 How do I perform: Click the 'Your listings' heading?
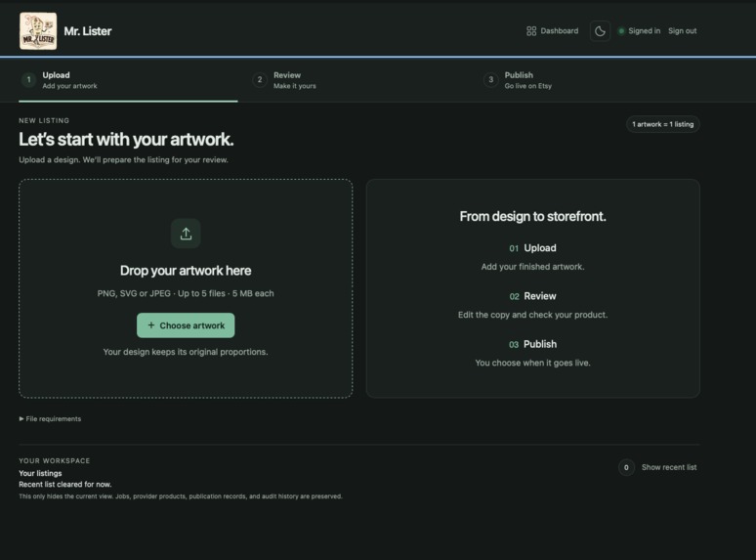(x=40, y=473)
